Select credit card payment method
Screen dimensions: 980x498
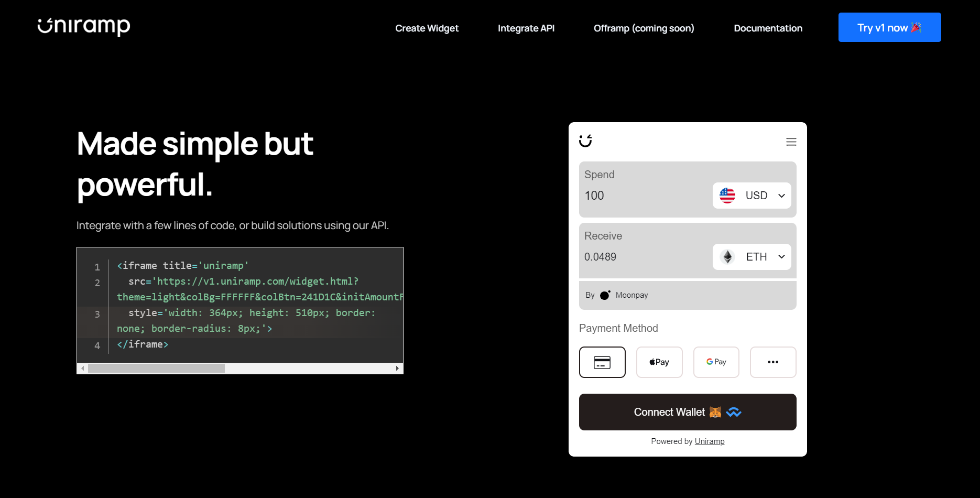[x=602, y=362]
